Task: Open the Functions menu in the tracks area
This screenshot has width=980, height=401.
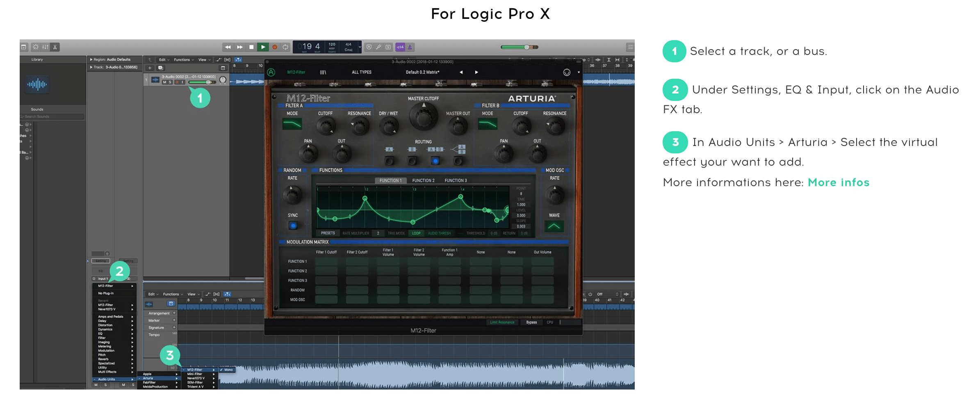Action: click(x=184, y=60)
